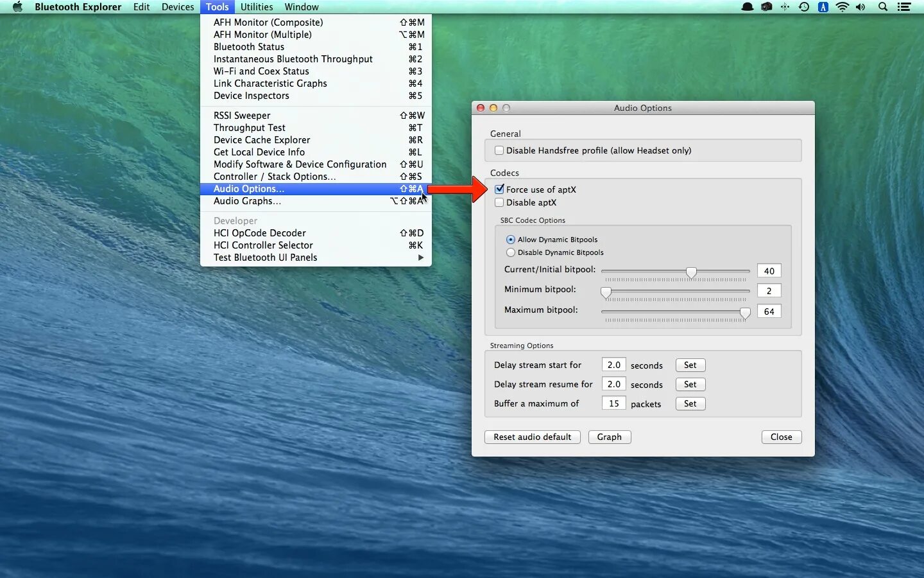This screenshot has height=578, width=924.
Task: Open the Window menu
Action: (x=302, y=7)
